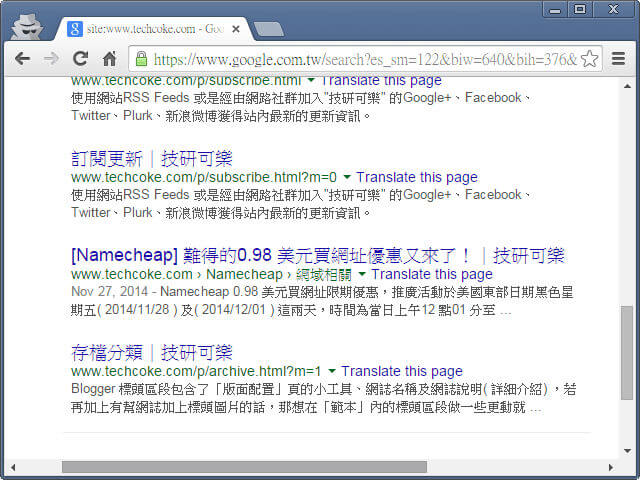Click the Namecheap breadcrumb in the result URL
Viewport: 640px width, 480px height.
click(x=244, y=274)
